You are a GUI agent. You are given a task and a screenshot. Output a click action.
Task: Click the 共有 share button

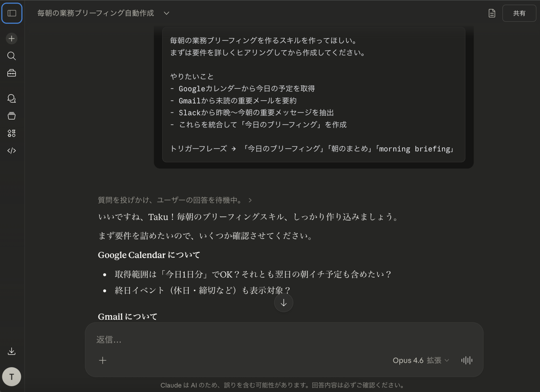tap(519, 13)
